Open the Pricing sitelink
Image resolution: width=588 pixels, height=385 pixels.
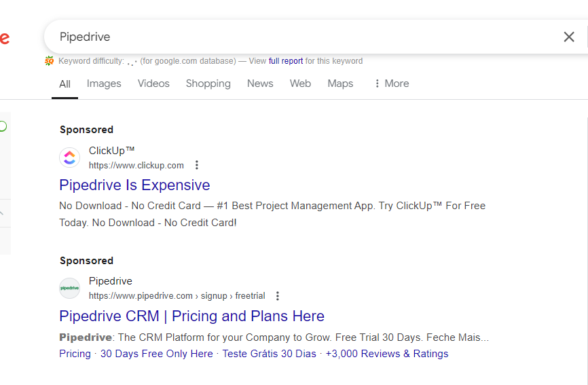tap(75, 354)
